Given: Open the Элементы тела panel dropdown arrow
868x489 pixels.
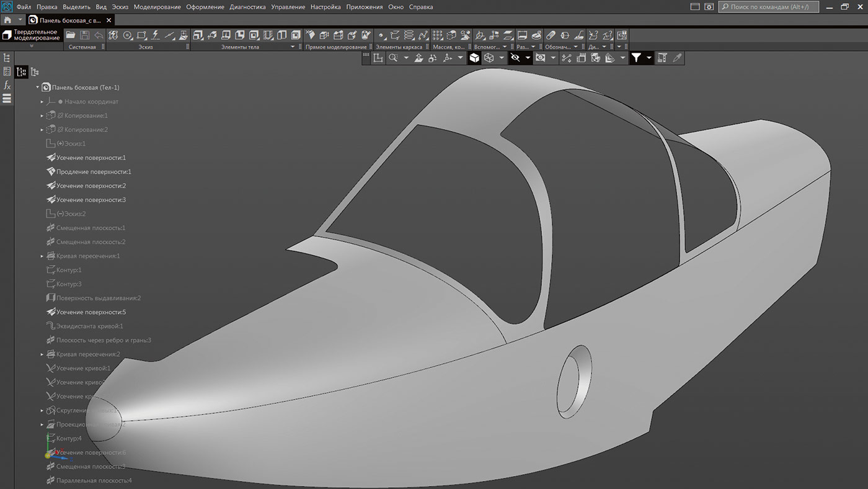Looking at the screenshot, I should click(293, 47).
